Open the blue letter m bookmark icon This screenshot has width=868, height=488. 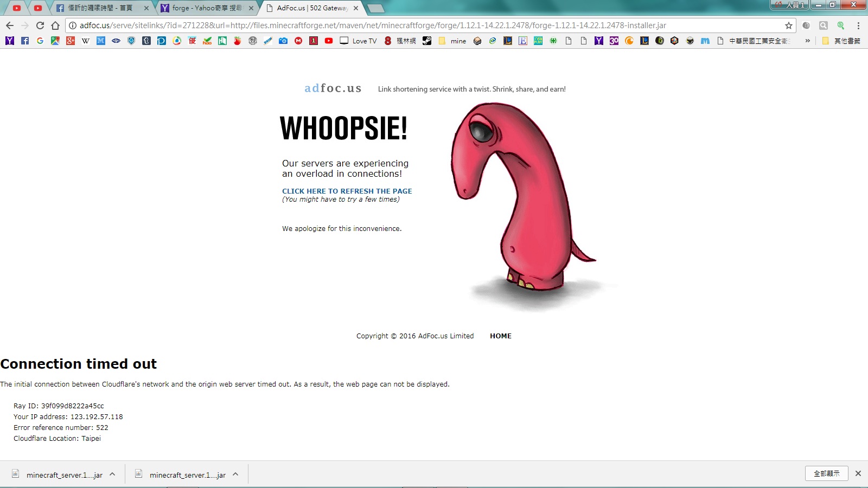(x=705, y=41)
